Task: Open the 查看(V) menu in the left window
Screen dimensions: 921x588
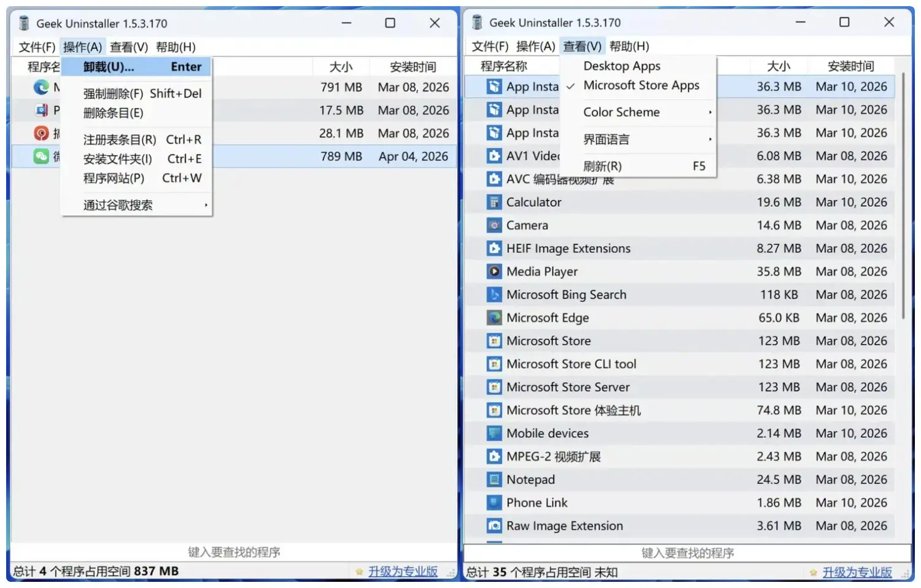Action: coord(129,47)
